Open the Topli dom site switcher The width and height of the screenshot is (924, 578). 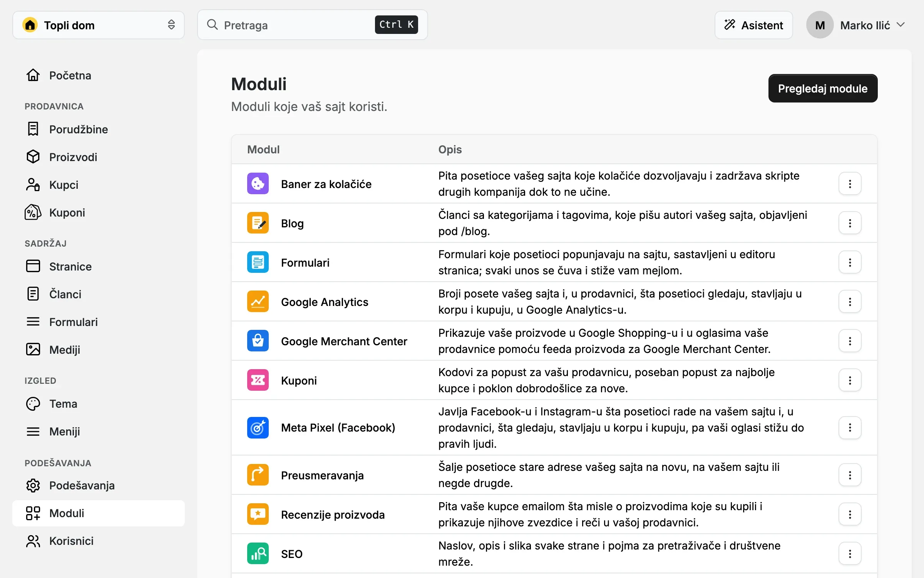coord(99,25)
